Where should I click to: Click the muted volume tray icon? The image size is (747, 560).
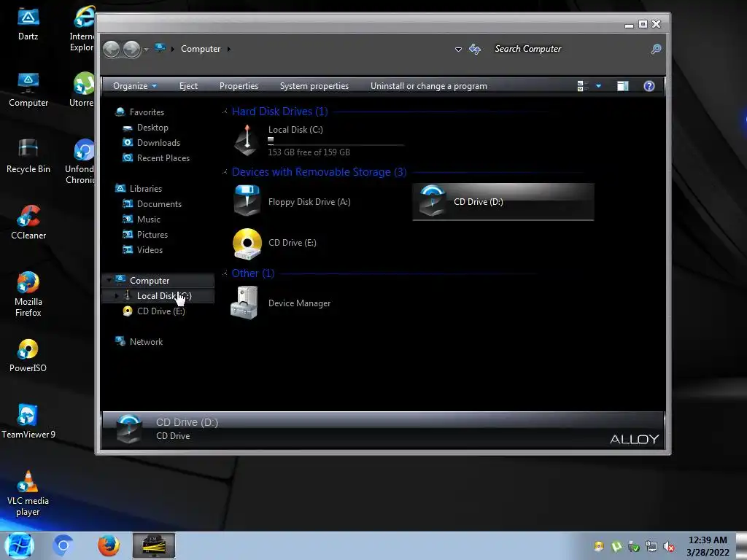669,547
